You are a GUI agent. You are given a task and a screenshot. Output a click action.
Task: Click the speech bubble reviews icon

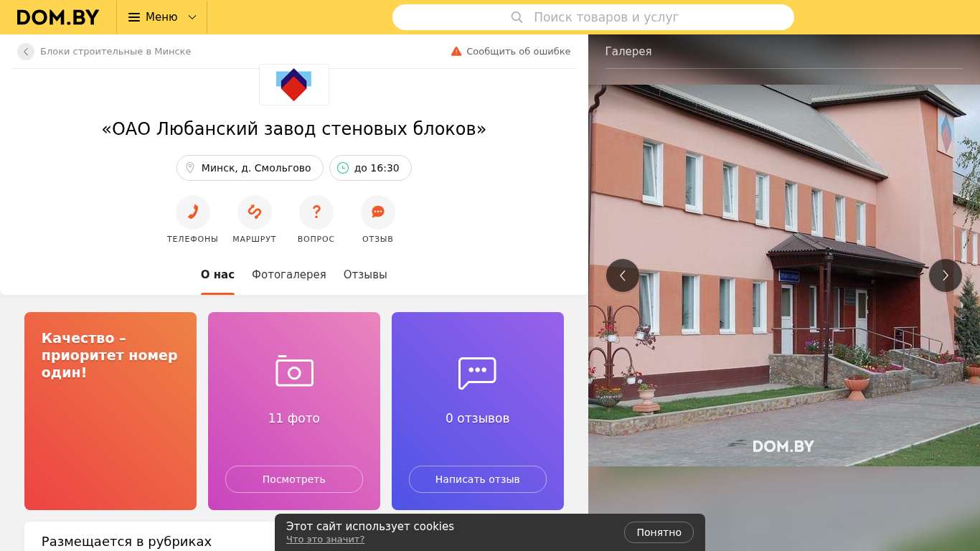tap(477, 373)
